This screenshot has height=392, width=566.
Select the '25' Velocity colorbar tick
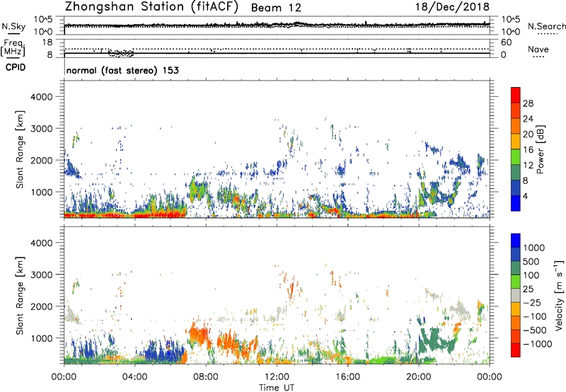[528, 289]
